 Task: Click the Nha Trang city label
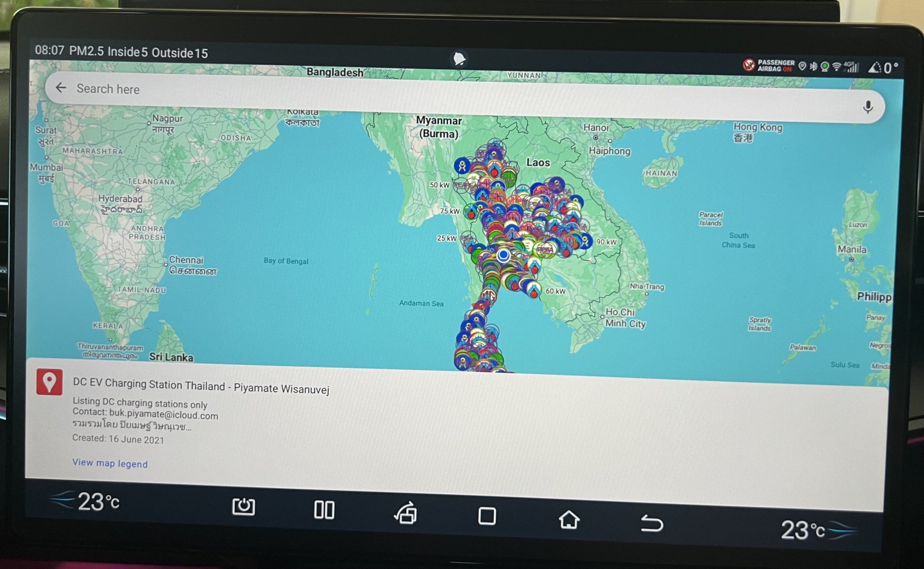(647, 286)
